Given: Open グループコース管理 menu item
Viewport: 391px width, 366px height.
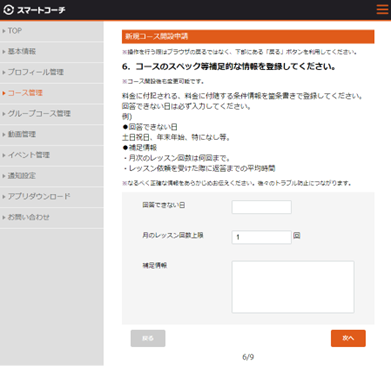Looking at the screenshot, I should (52, 114).
